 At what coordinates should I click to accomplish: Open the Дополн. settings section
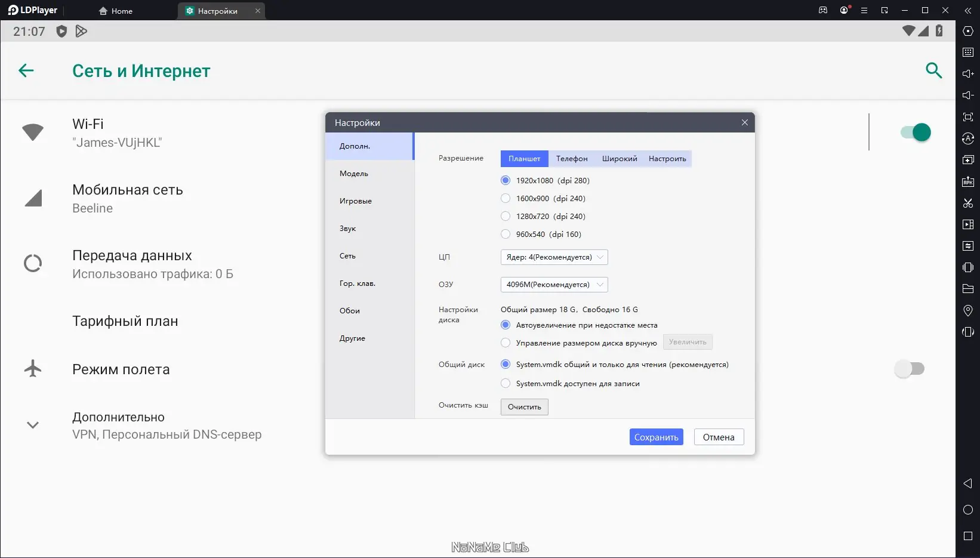click(x=369, y=146)
